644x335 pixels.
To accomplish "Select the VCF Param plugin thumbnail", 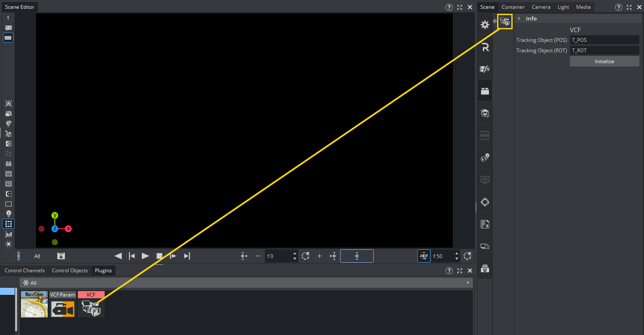I will click(x=63, y=304).
